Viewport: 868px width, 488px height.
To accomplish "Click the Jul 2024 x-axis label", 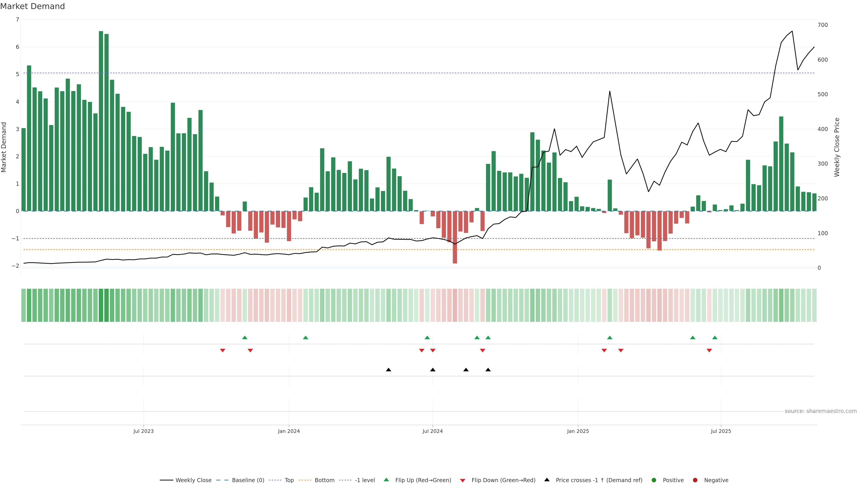I will pos(433,432).
